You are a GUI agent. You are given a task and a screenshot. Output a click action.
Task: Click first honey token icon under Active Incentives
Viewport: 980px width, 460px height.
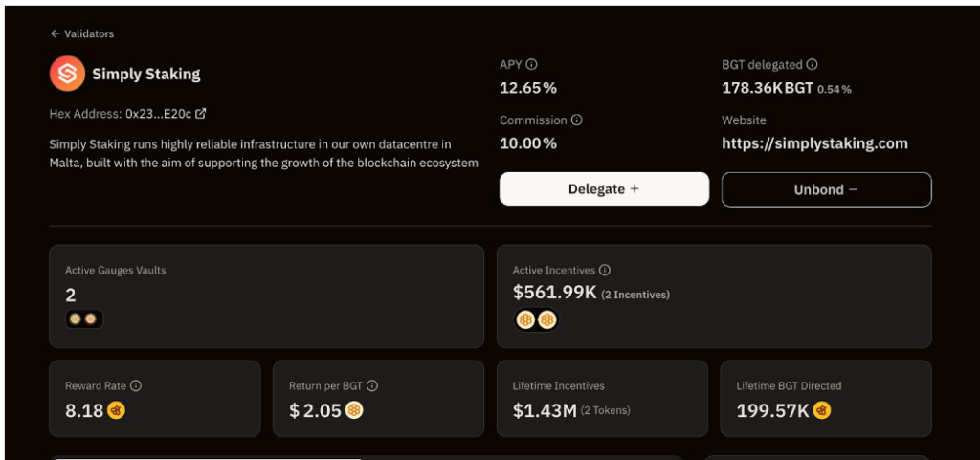tap(525, 319)
